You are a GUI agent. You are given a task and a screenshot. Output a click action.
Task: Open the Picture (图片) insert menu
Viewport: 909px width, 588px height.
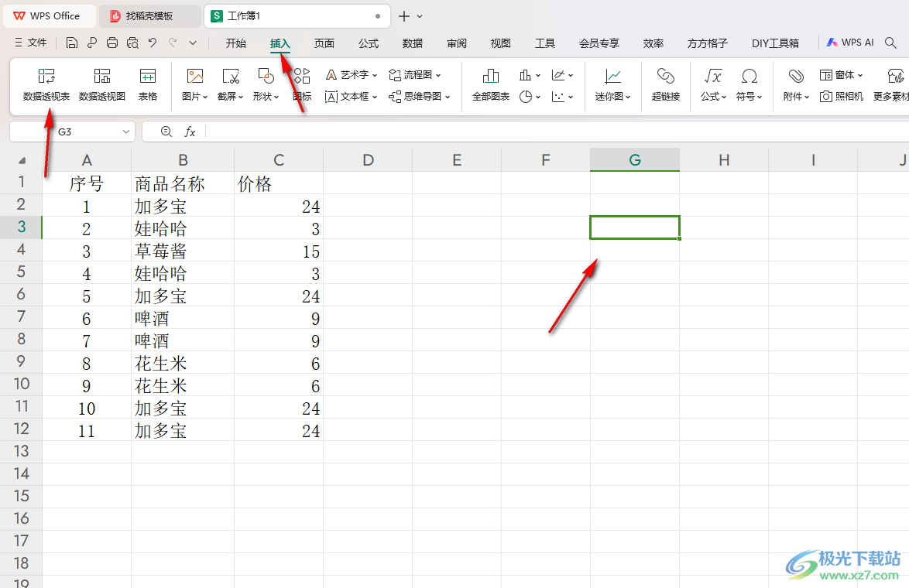tap(195, 84)
